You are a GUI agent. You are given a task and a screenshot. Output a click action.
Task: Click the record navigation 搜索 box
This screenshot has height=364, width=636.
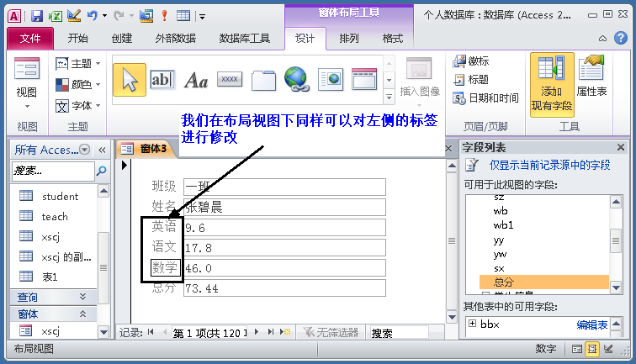point(399,333)
